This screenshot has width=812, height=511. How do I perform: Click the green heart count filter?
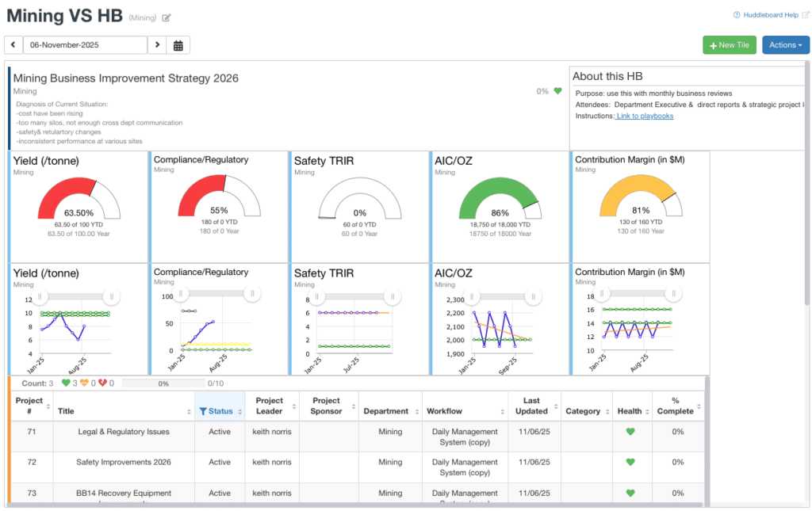66,383
